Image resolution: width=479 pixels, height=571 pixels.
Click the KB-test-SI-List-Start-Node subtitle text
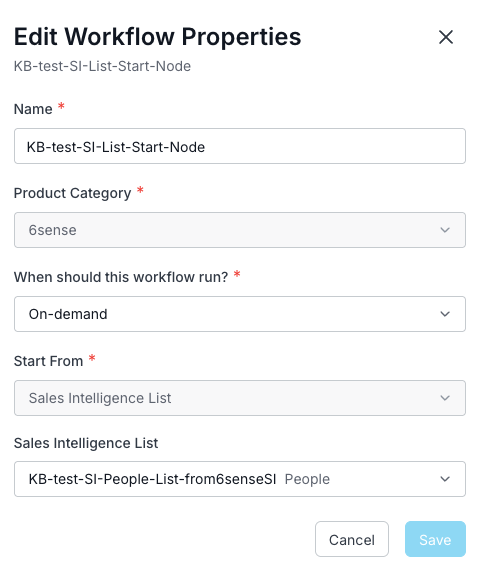[102, 66]
